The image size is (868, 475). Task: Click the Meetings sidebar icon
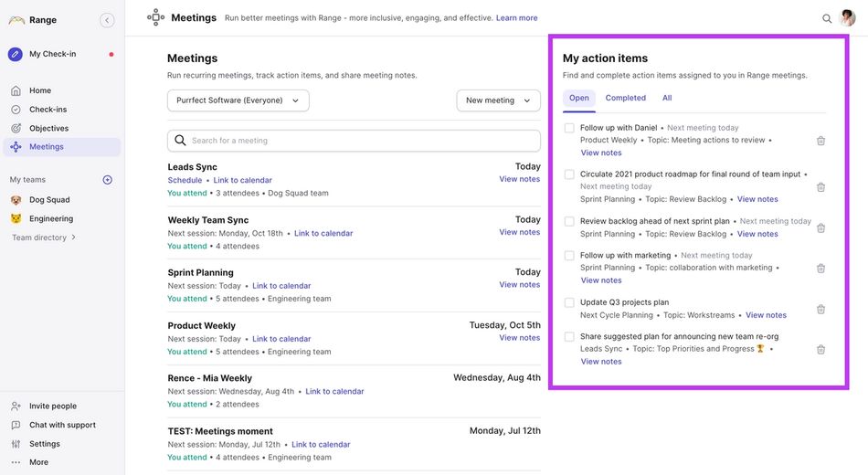coord(16,147)
